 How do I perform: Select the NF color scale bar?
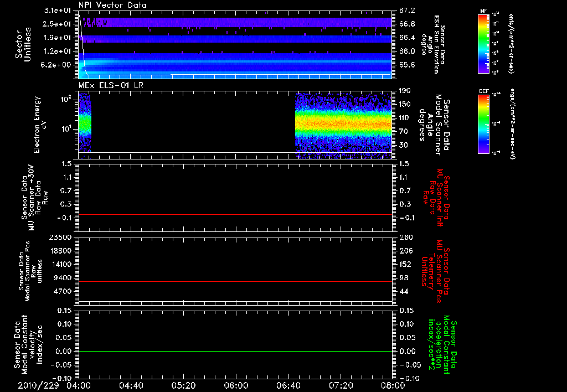tap(483, 43)
